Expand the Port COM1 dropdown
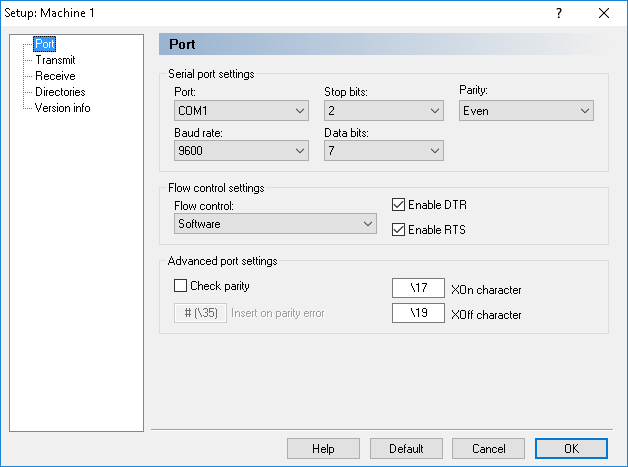 tap(240, 111)
